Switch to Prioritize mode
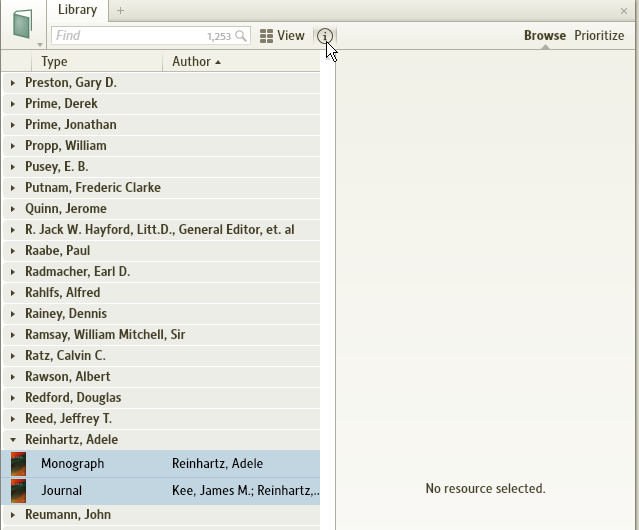 599,35
